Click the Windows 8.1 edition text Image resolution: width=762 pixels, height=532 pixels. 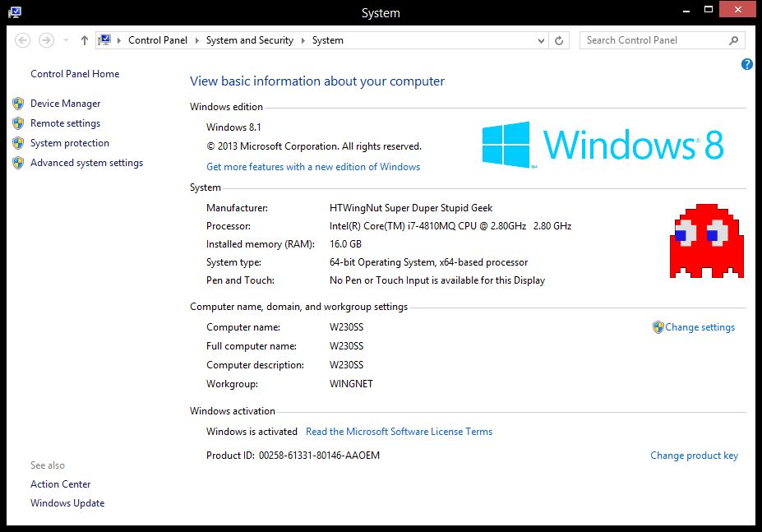[233, 127]
